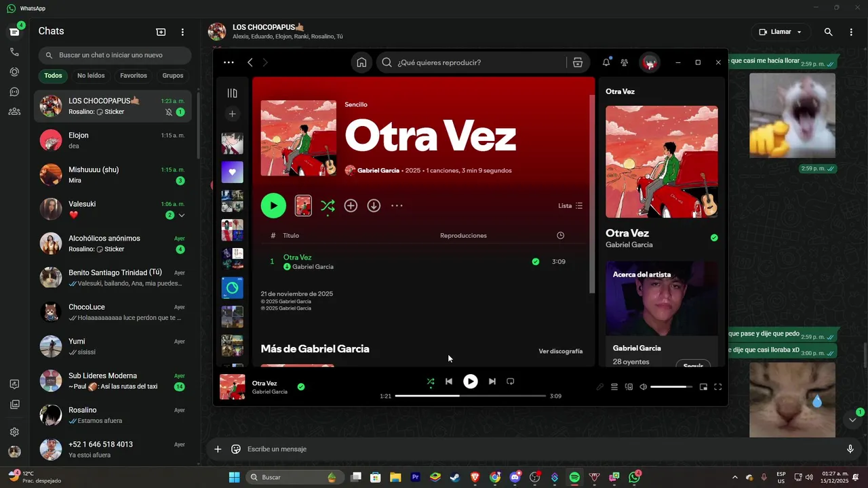
Task: Toggle shuffle next to the album play button
Action: [x=328, y=205]
